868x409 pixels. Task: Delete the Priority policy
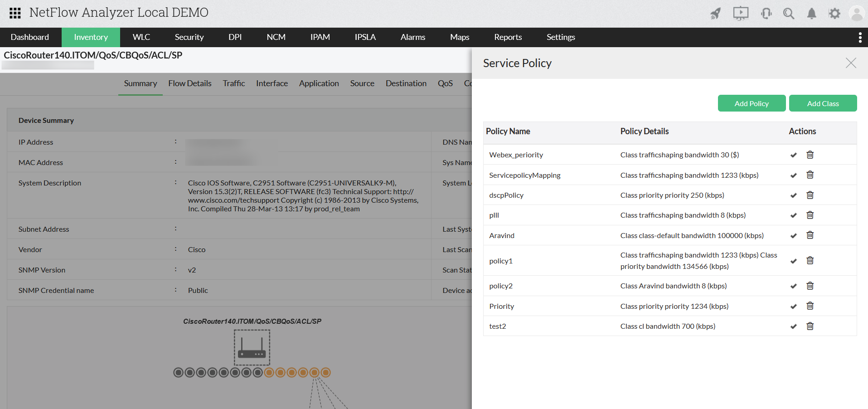pyautogui.click(x=810, y=306)
